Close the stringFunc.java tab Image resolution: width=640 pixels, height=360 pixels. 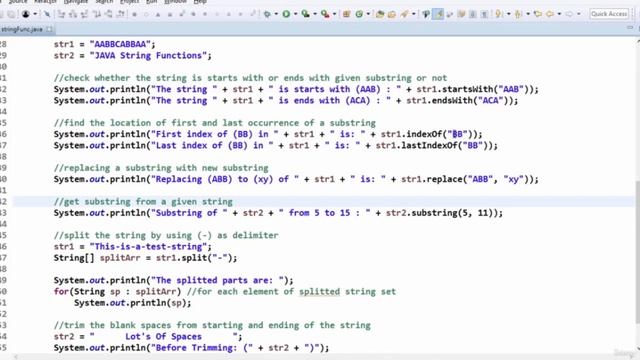click(49, 29)
